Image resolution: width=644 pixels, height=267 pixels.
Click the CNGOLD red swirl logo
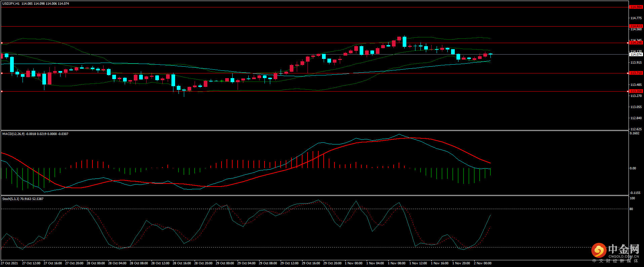pyautogui.click(x=599, y=251)
